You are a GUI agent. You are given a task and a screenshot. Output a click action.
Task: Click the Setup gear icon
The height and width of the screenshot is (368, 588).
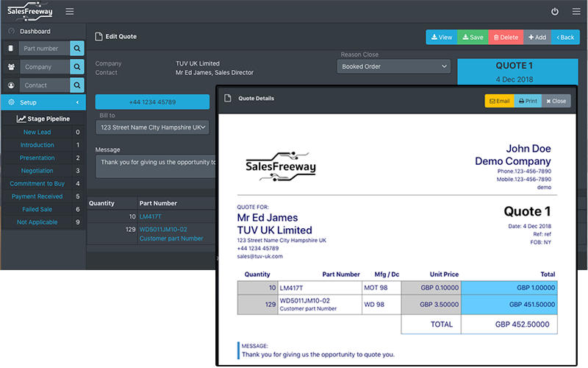pyautogui.click(x=11, y=102)
